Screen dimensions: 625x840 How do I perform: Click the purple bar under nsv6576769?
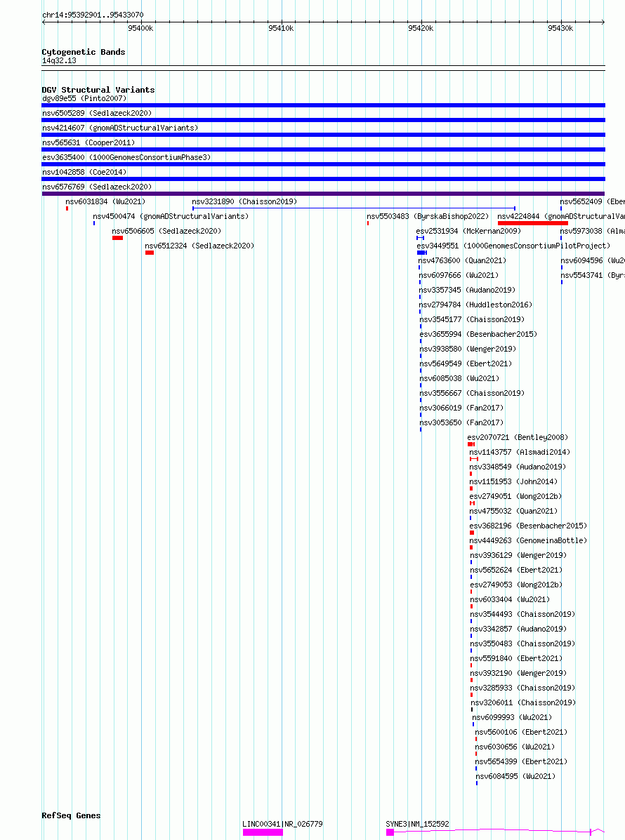coord(323,194)
